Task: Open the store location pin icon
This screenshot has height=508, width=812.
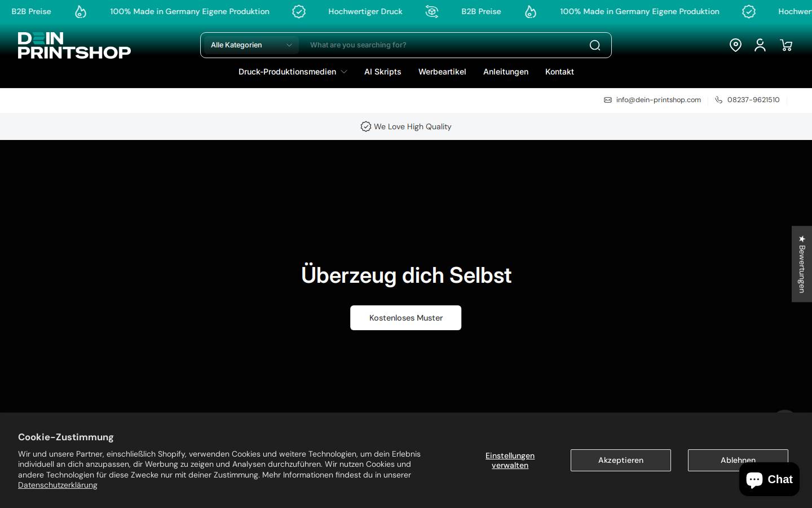Action: coord(735,45)
